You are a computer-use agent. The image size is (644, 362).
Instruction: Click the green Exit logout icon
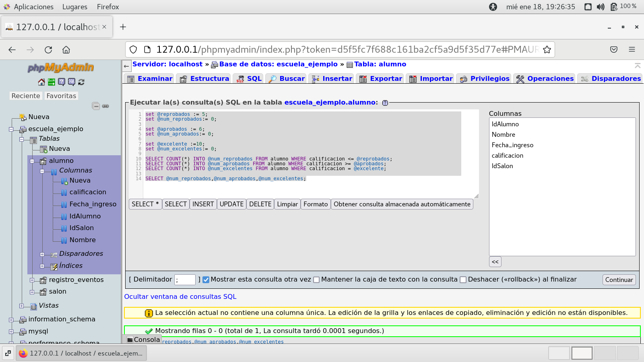(x=52, y=82)
